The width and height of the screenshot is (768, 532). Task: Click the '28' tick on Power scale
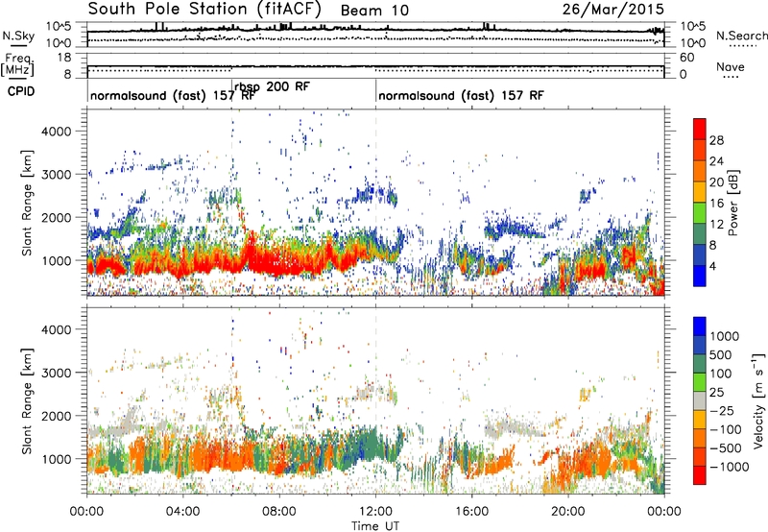click(x=716, y=140)
